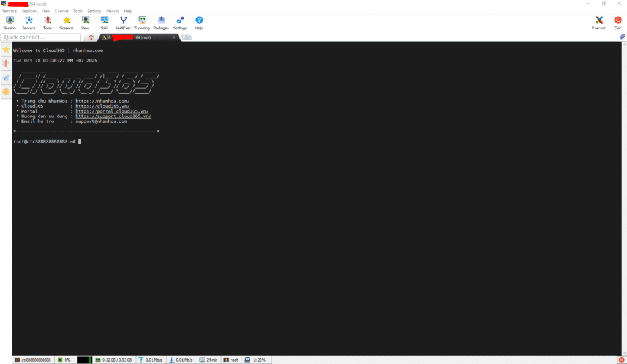Show the Tools sidebar panel
Viewport: 627px width, 364px height.
(6, 63)
